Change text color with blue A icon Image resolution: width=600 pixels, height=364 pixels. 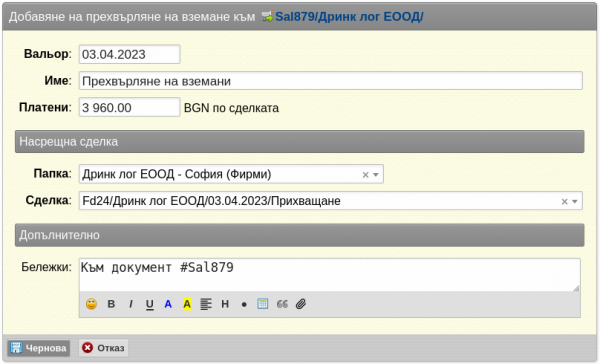tap(168, 304)
